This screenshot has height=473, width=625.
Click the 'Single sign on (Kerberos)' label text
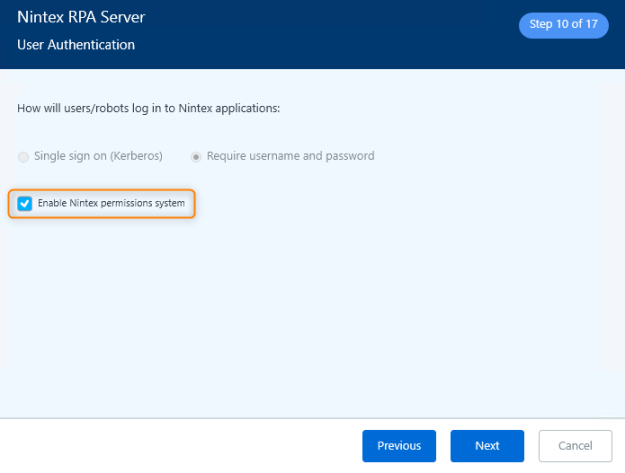pyautogui.click(x=98, y=157)
